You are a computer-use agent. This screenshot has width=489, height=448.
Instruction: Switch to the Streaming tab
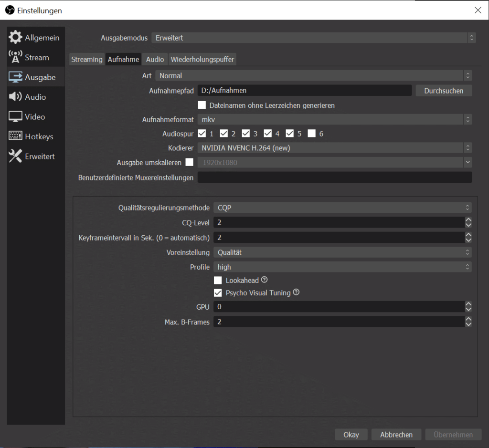(x=87, y=59)
